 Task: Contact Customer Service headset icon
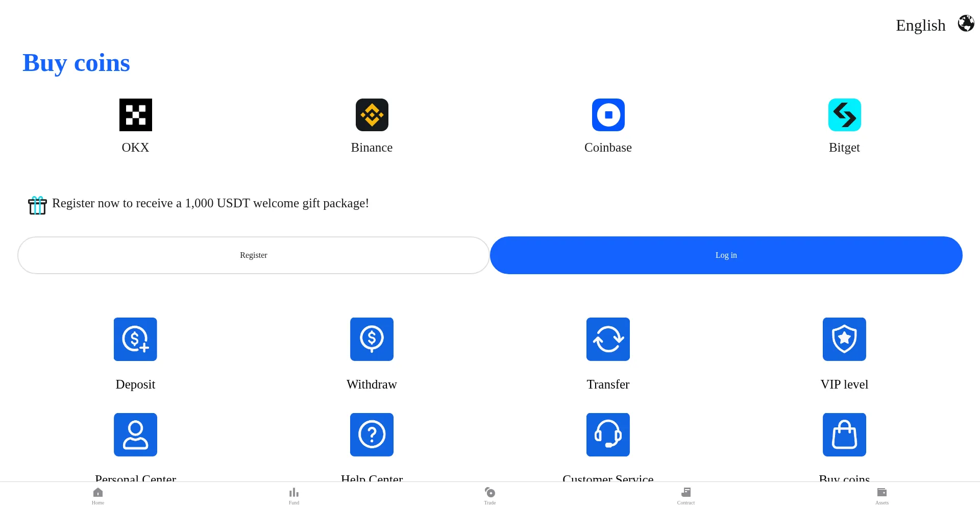[x=608, y=434]
